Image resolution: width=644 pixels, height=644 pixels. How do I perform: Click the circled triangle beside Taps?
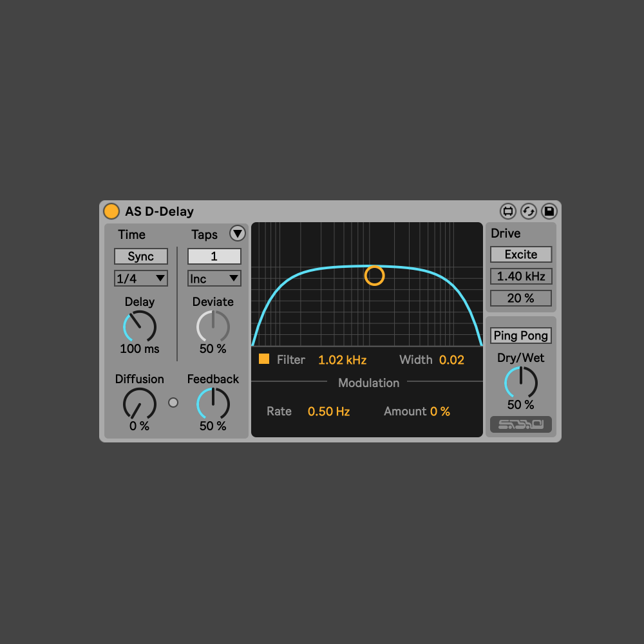coord(238,234)
